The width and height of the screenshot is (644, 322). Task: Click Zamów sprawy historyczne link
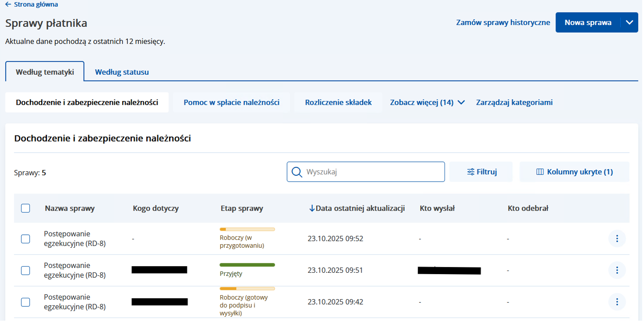click(x=503, y=22)
